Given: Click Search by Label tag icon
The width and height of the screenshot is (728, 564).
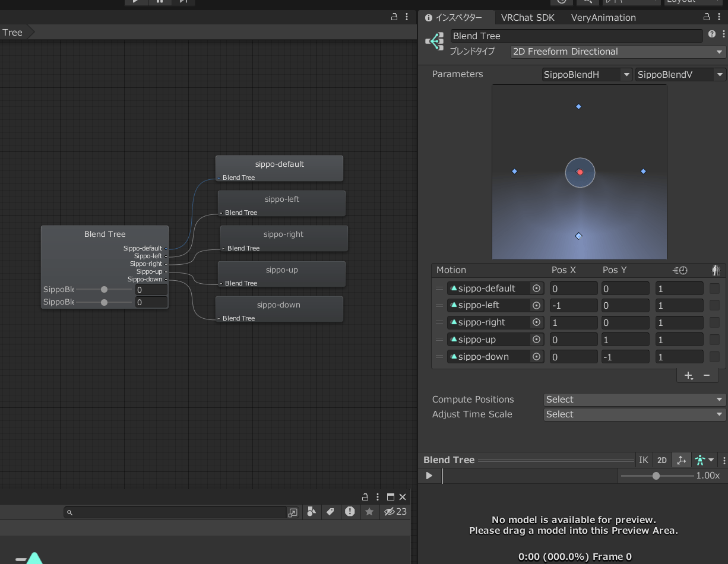Looking at the screenshot, I should (330, 512).
